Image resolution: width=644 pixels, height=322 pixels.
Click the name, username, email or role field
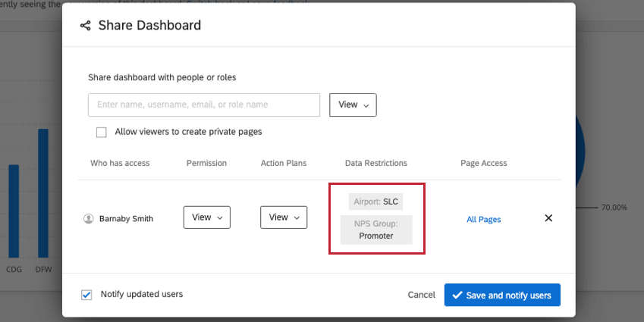pyautogui.click(x=203, y=105)
